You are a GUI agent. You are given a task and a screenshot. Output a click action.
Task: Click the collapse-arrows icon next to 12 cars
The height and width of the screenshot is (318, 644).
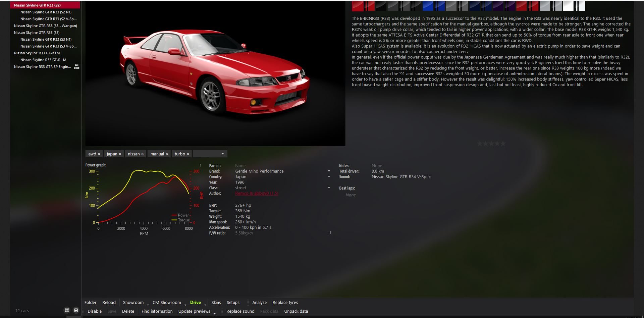[67, 310]
